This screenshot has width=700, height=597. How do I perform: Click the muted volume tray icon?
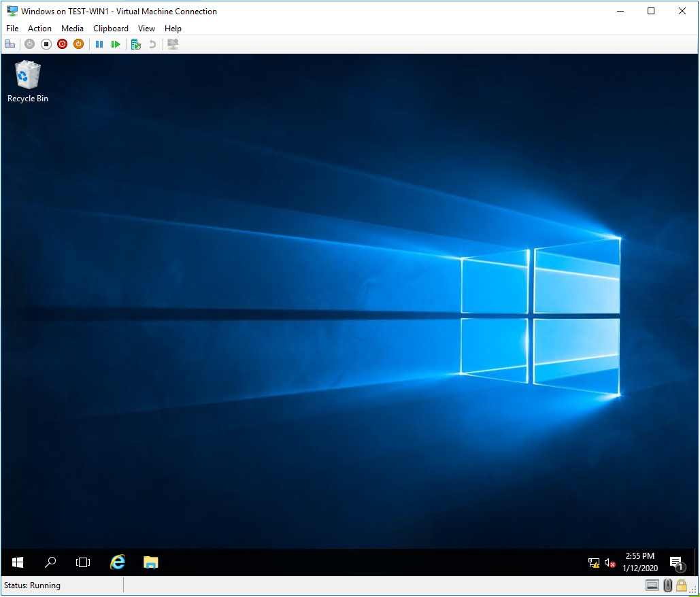(610, 563)
